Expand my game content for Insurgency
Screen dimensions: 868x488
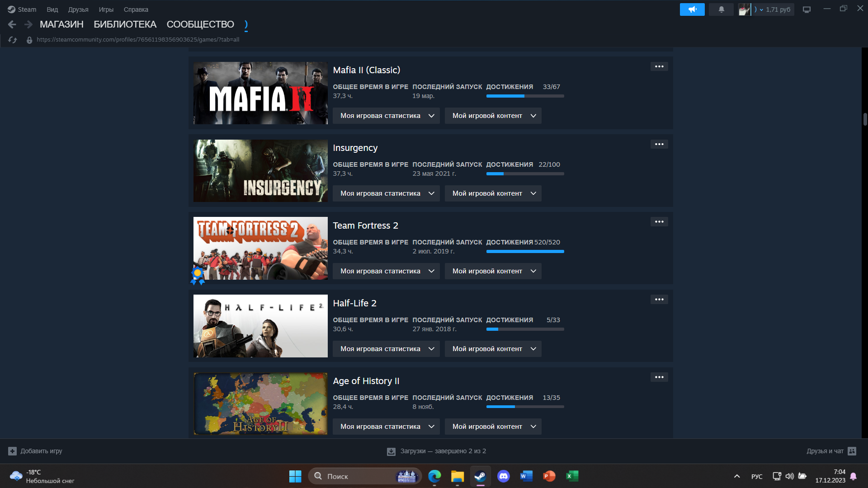[493, 193]
